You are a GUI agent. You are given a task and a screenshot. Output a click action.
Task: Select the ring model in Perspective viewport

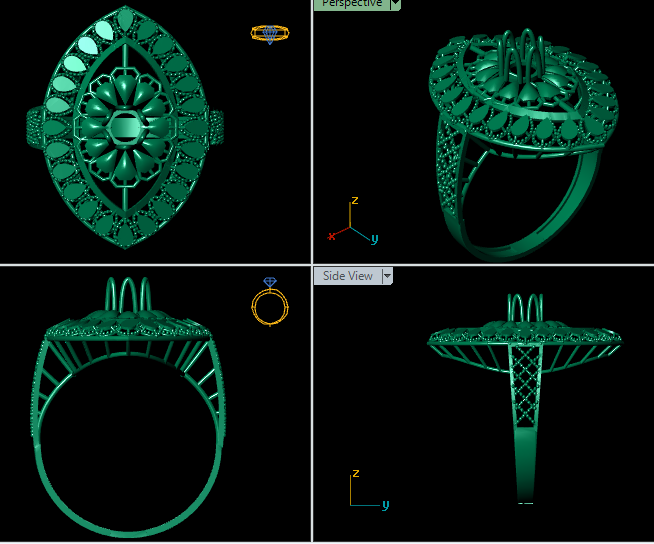(x=523, y=144)
